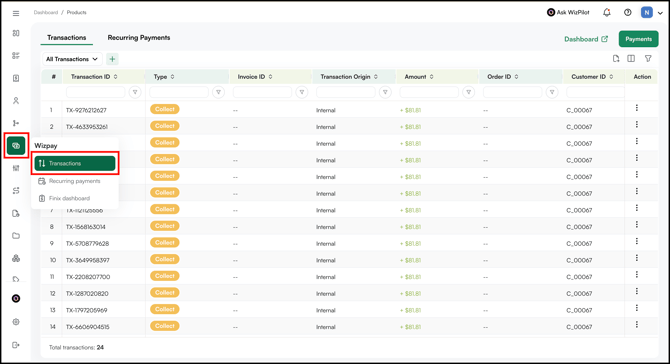The height and width of the screenshot is (364, 670).
Task: Click the green plus add-view button
Action: pyautogui.click(x=112, y=59)
